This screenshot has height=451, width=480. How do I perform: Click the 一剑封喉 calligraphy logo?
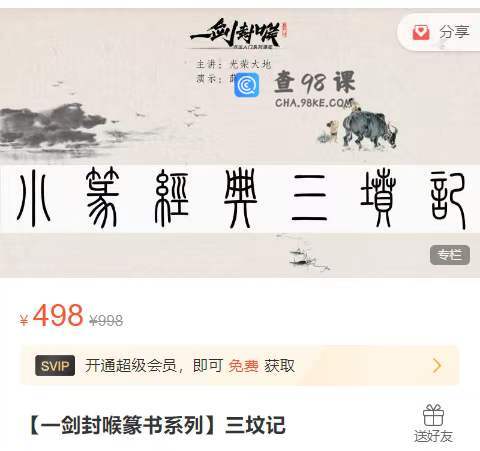[x=239, y=34]
